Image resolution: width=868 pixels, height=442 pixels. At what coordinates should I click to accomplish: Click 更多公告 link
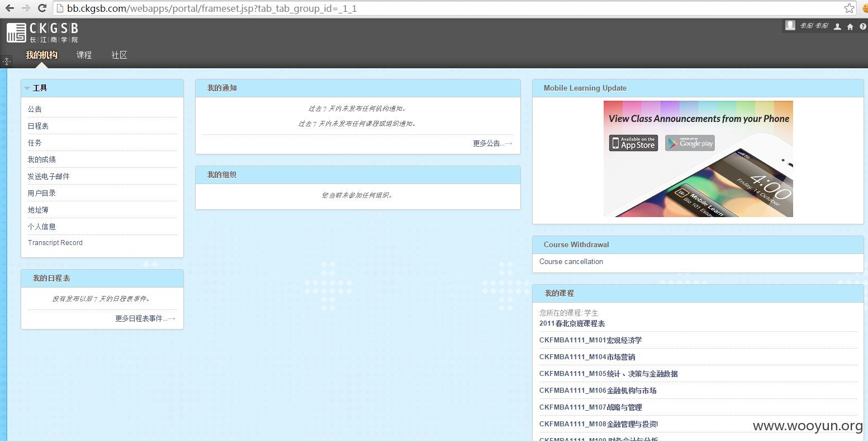pyautogui.click(x=492, y=143)
